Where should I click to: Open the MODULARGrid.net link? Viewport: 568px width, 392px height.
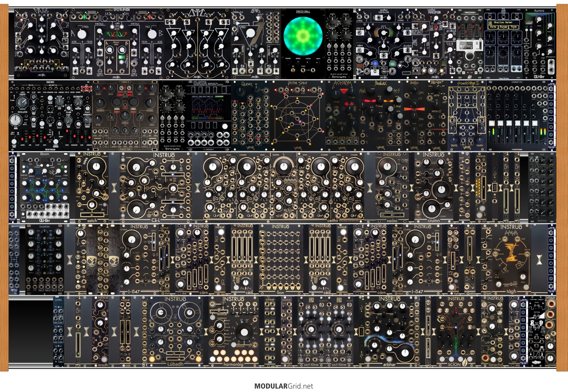pos(284,386)
